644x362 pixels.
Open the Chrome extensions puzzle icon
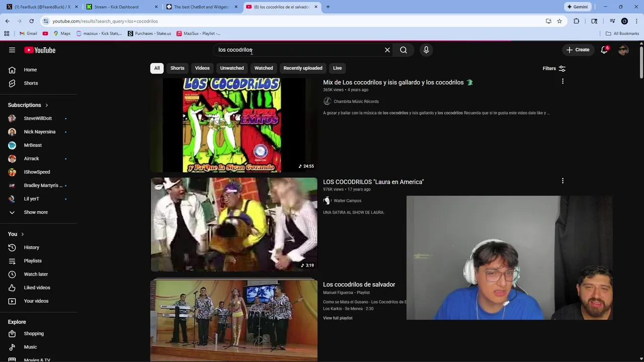[x=577, y=21]
